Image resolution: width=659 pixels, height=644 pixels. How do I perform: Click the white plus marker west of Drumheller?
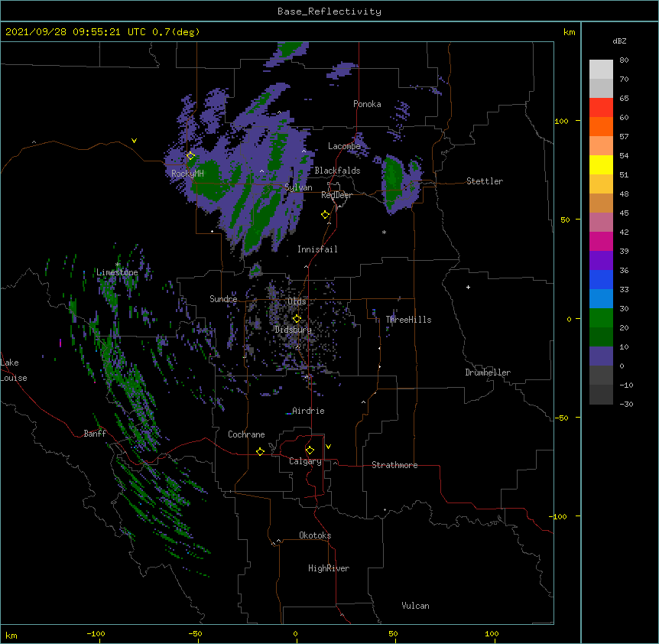[468, 287]
